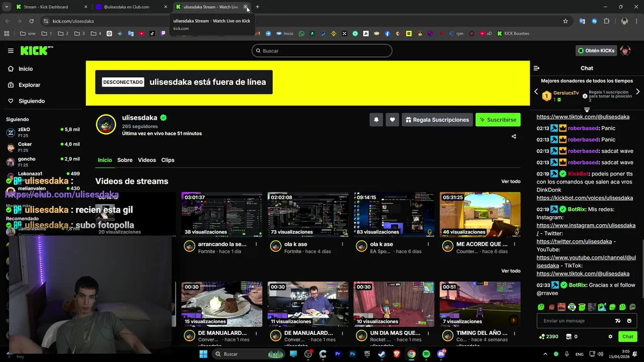Open options for 'UN DIA MAS QUE' clip
644x362 pixels.
coord(428,333)
